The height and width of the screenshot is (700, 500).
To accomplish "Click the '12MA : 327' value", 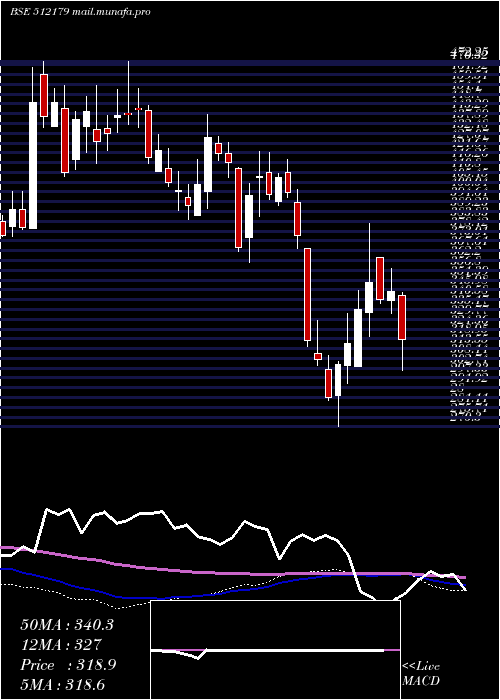I will pyautogui.click(x=61, y=645).
